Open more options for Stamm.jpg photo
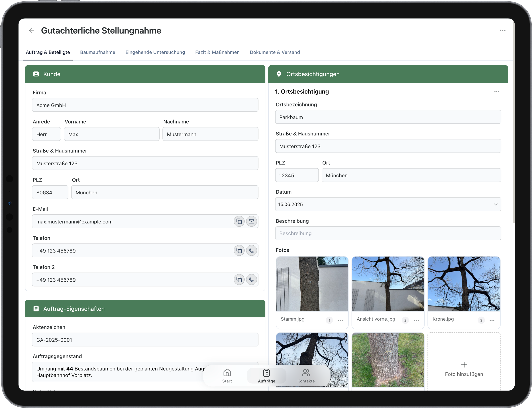The image size is (532, 408). 340,320
